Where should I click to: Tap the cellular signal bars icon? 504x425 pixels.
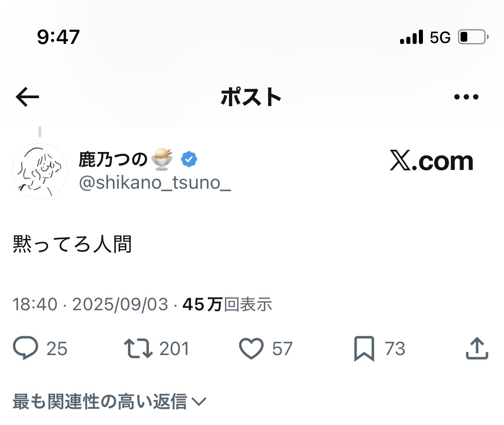click(411, 37)
